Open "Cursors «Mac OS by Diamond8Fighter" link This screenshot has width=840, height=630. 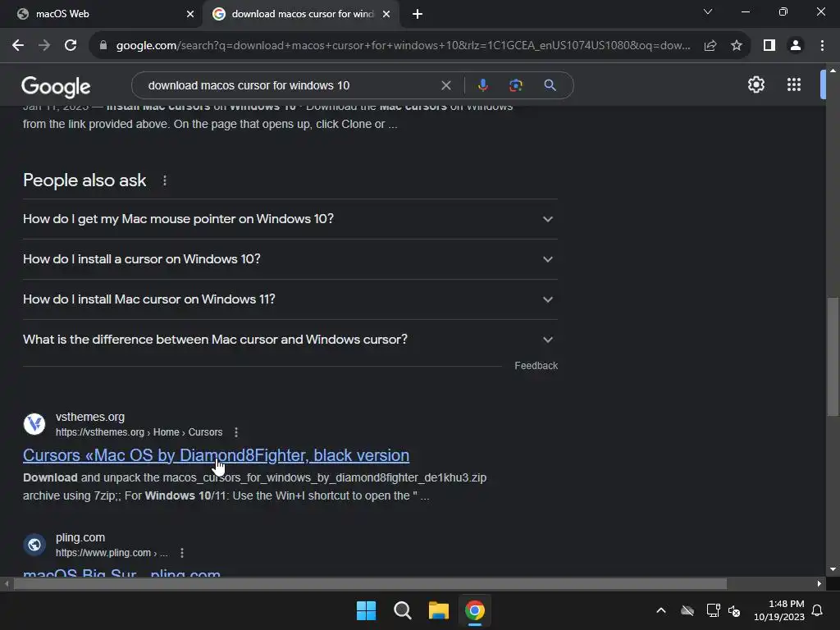coord(216,455)
